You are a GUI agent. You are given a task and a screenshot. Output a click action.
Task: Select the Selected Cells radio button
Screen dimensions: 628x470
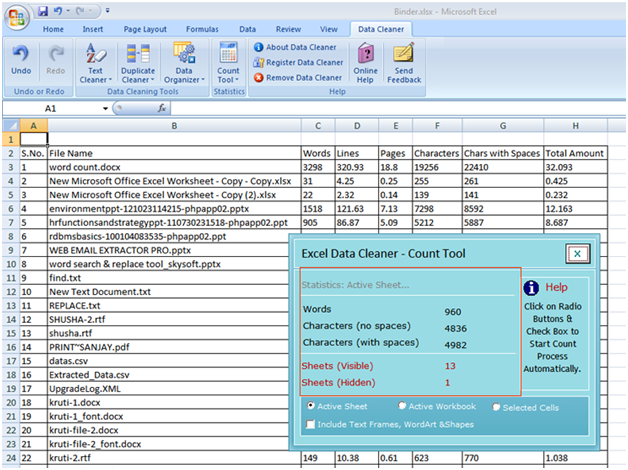[496, 407]
